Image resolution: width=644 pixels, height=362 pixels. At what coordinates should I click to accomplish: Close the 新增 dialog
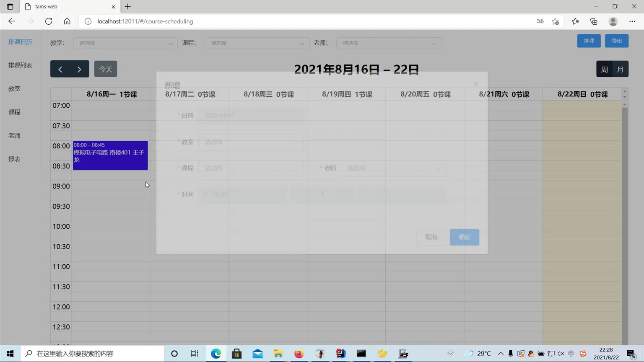pyautogui.click(x=475, y=84)
